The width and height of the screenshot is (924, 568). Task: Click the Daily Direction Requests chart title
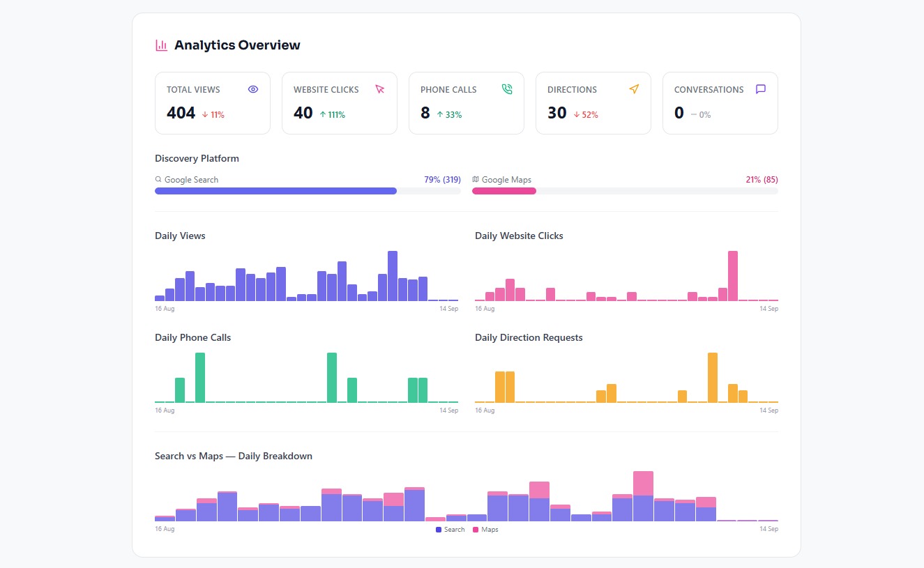click(x=529, y=337)
